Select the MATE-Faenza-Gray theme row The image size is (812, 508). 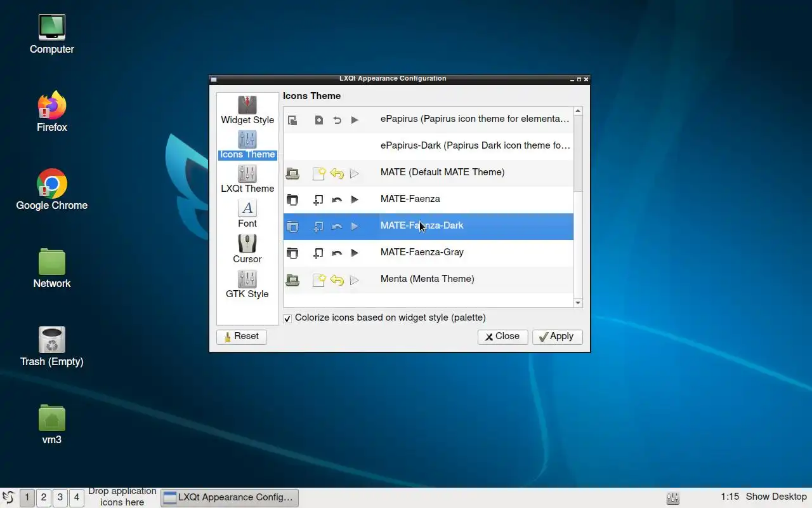(x=428, y=253)
